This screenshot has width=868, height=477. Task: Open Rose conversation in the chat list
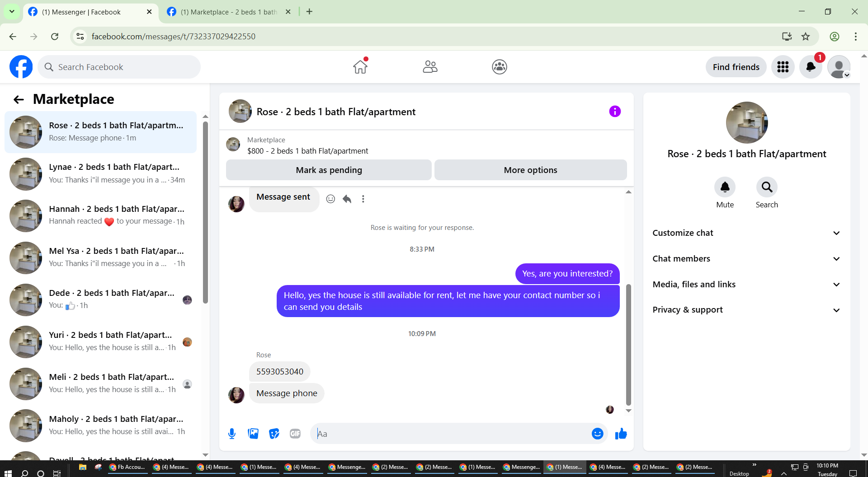[101, 132]
